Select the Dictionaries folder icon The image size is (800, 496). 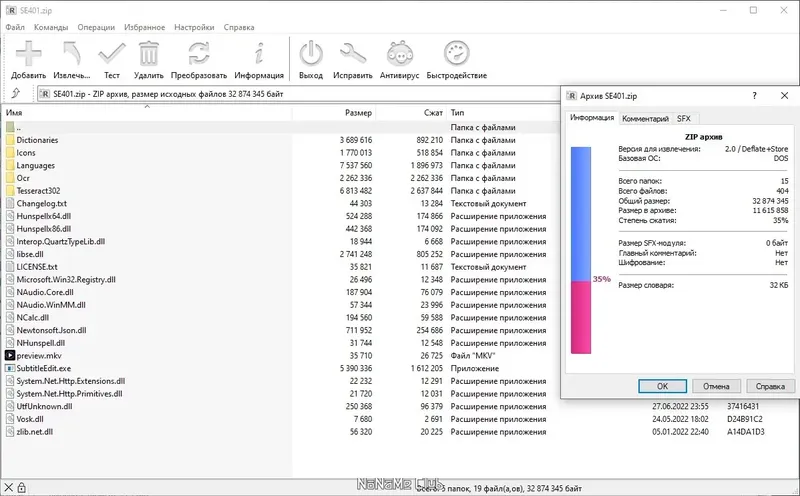(10, 140)
